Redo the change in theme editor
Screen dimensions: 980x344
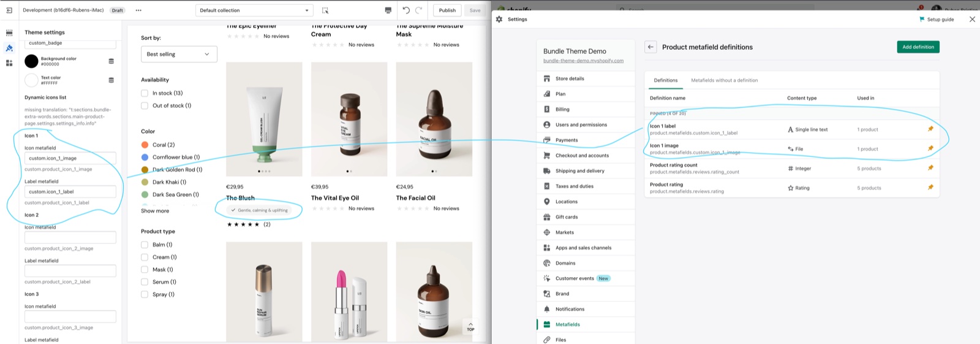pos(419,10)
